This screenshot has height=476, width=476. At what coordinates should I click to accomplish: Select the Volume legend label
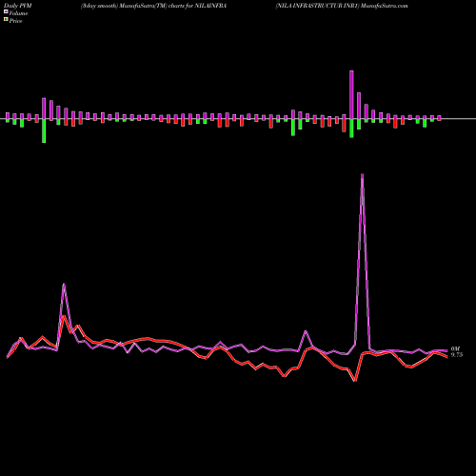point(18,13)
